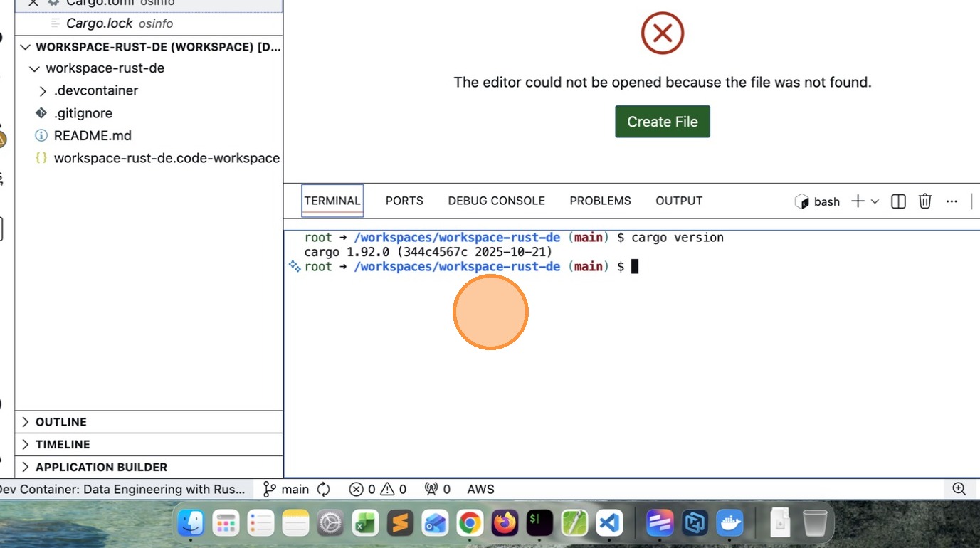Click the forwarded ports status indicator
Screen dimensions: 980x548
(437, 489)
